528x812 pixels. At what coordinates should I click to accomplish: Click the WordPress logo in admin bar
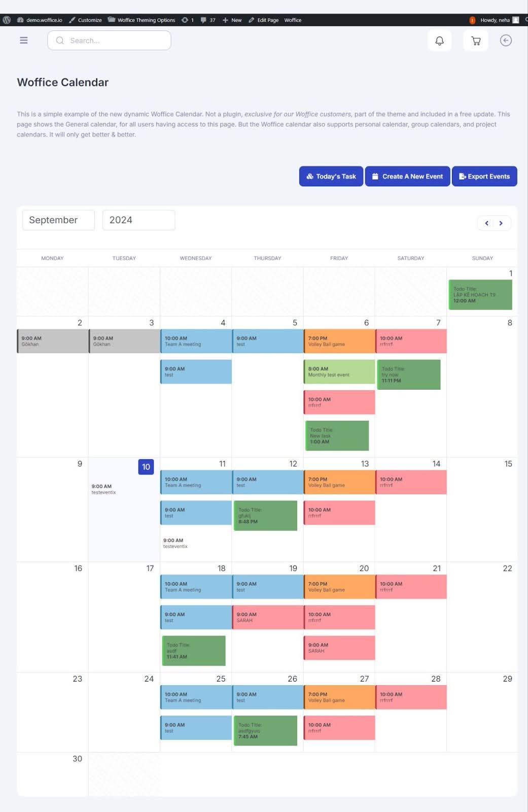coord(7,20)
